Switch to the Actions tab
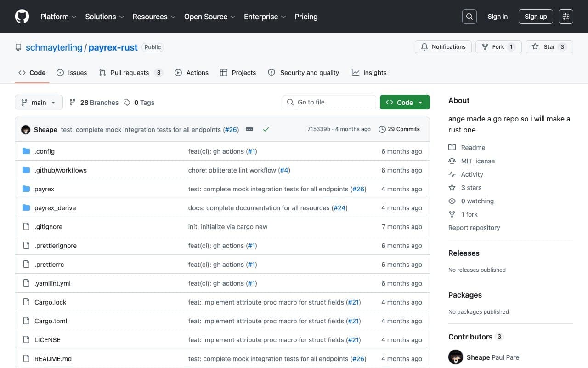588x368 pixels. 192,73
